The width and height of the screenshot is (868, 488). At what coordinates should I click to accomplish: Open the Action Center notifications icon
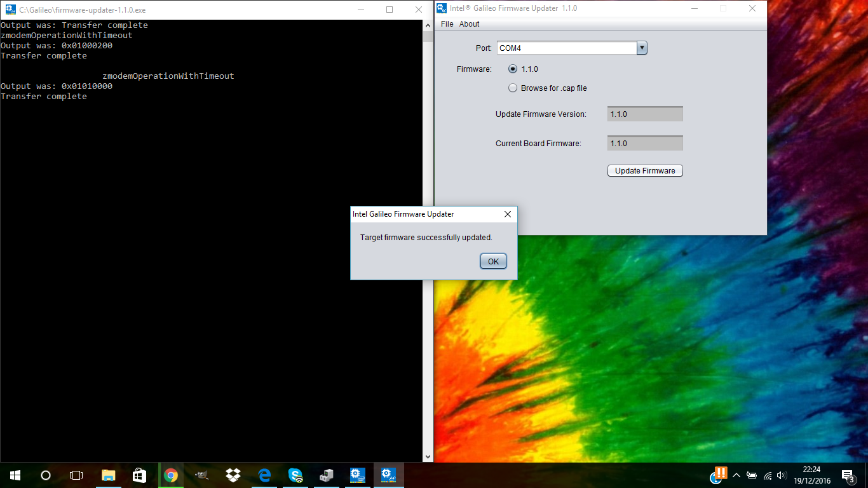848,475
